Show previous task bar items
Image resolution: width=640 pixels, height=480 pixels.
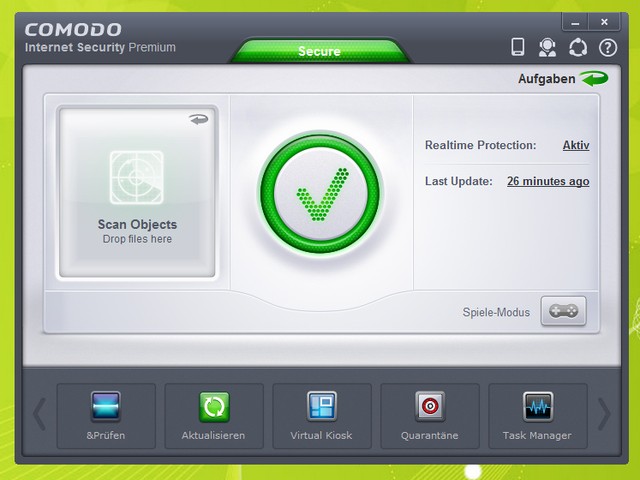(x=39, y=414)
